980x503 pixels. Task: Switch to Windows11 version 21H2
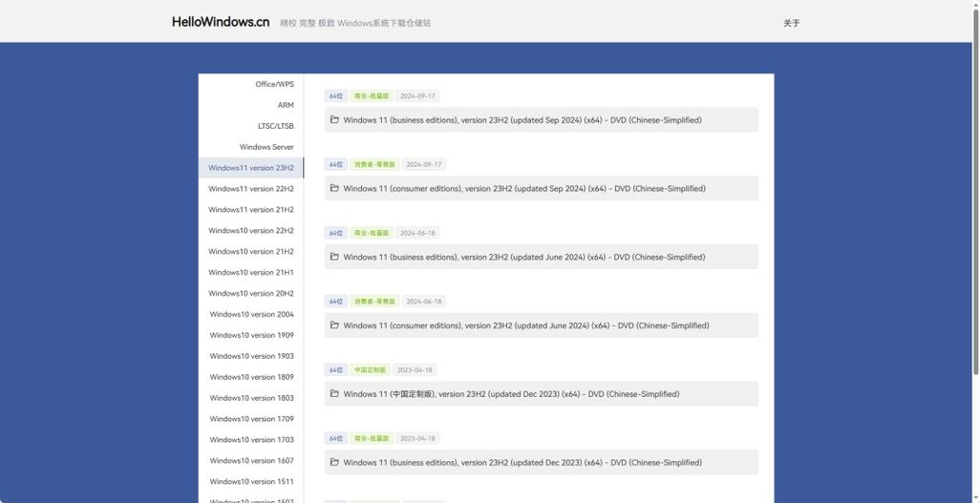pyautogui.click(x=251, y=210)
